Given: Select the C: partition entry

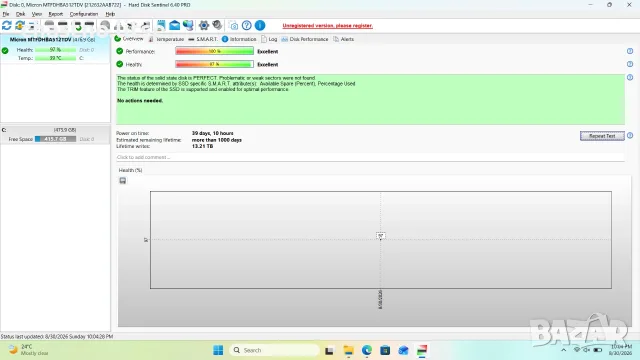Looking at the screenshot, I should coord(55,135).
